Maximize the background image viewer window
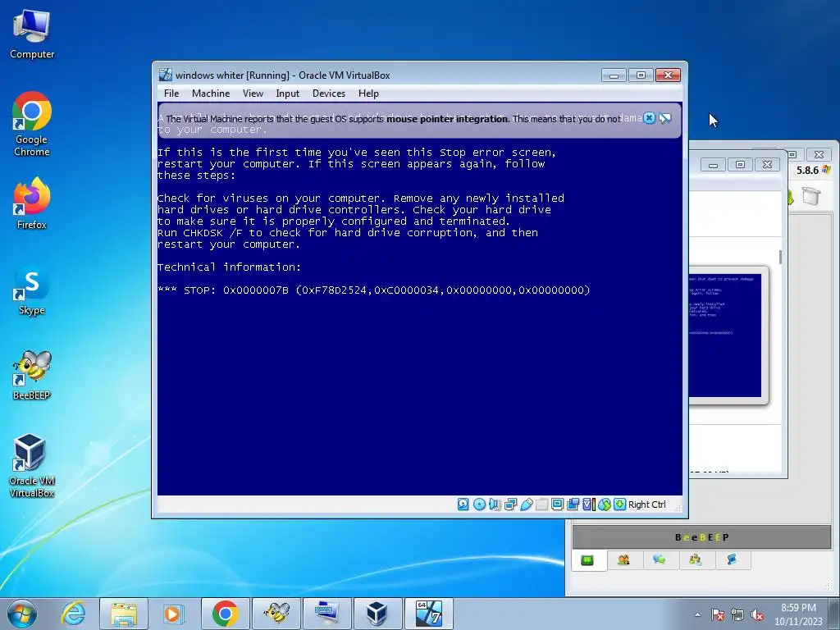840x630 pixels. 740,164
